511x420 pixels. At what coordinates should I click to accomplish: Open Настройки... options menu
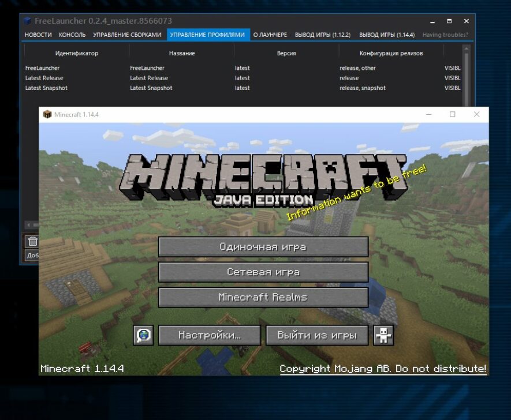tap(209, 335)
